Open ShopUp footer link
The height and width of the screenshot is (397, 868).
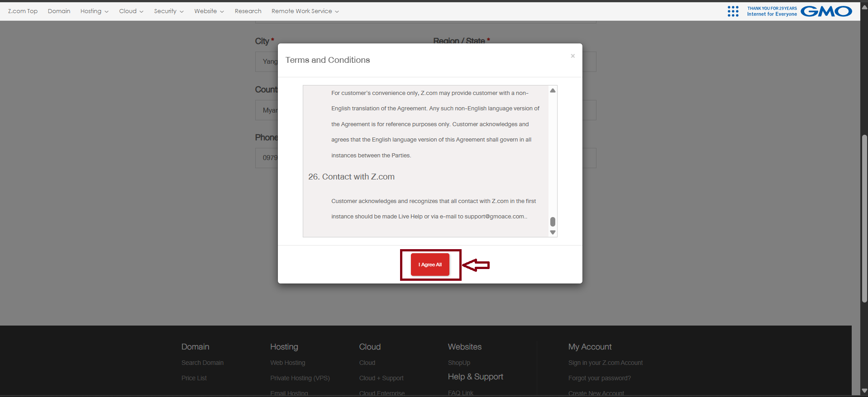[x=459, y=363]
